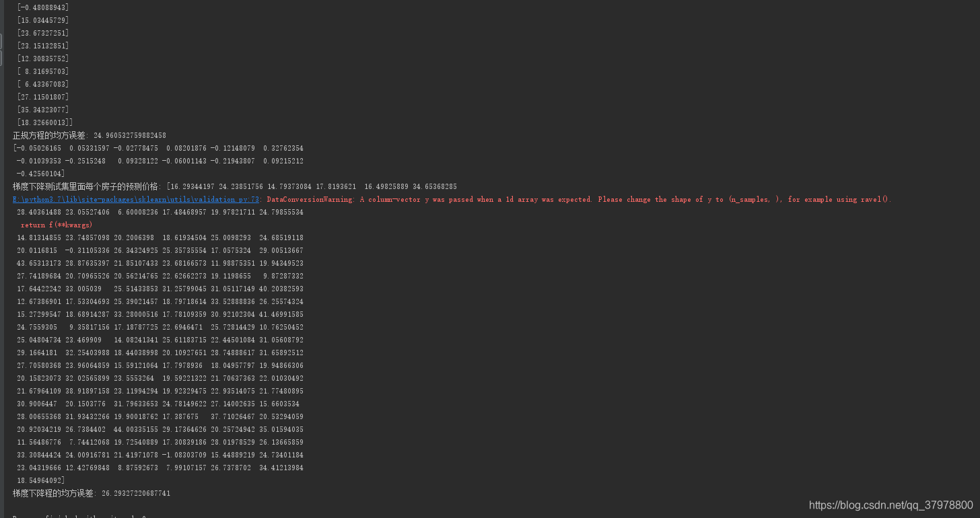Select the value [15.03445729] in output
This screenshot has width=980, height=518.
click(x=43, y=20)
